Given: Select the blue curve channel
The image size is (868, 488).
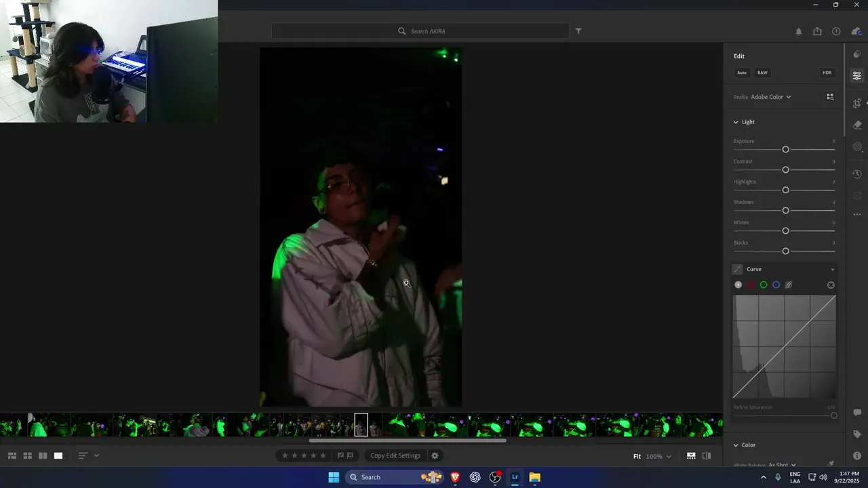Looking at the screenshot, I should coord(776,285).
